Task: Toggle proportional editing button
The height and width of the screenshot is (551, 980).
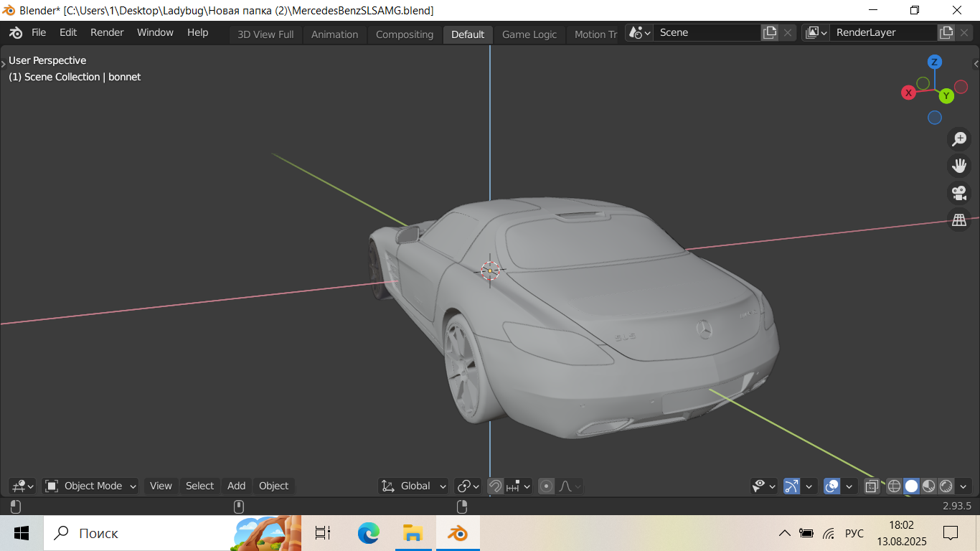Action: pyautogui.click(x=547, y=486)
